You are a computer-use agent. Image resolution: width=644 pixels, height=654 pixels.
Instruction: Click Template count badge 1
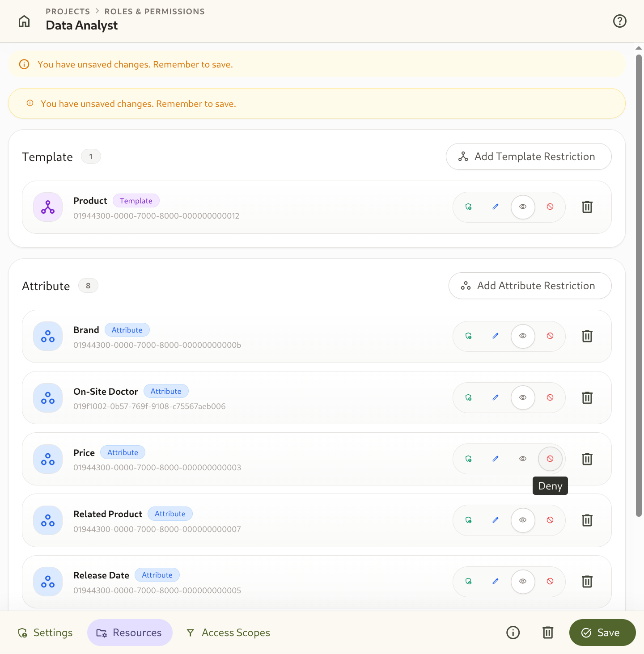point(91,156)
